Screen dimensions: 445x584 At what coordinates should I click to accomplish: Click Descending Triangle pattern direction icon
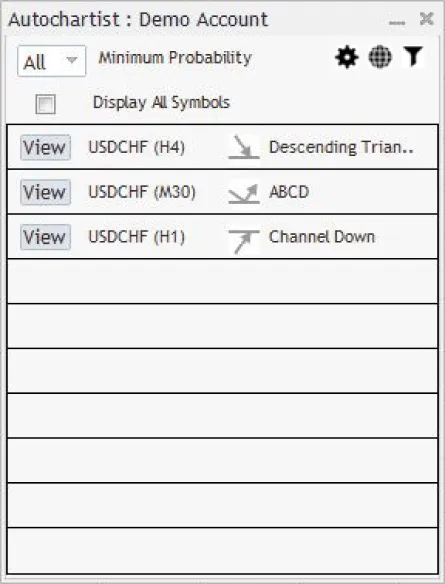[x=244, y=147]
